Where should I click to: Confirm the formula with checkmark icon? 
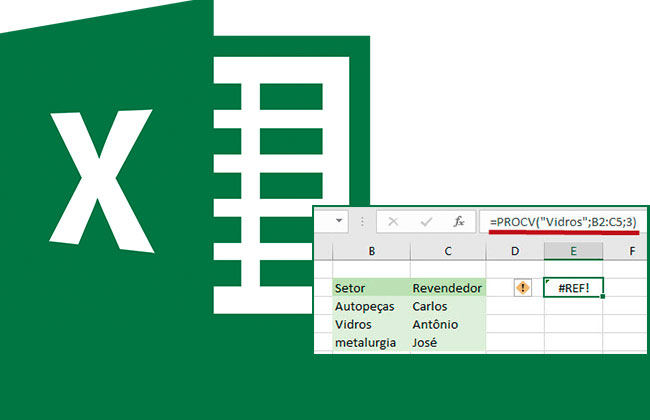[426, 222]
